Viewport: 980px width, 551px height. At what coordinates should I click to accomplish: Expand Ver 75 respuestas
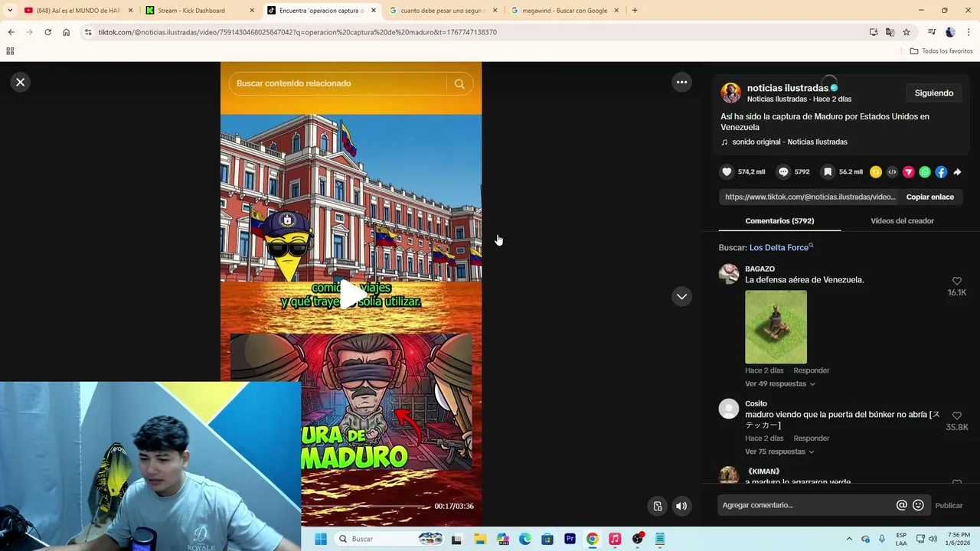point(779,452)
